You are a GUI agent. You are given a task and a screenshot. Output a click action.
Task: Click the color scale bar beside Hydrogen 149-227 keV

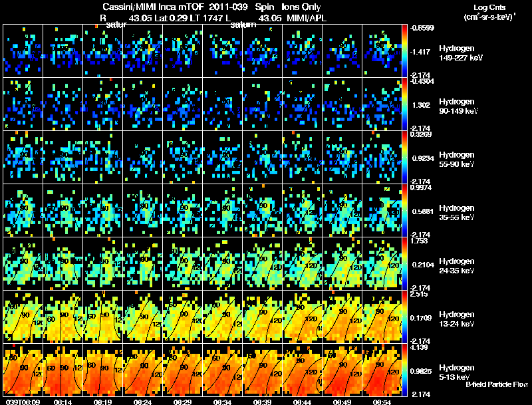(x=404, y=51)
